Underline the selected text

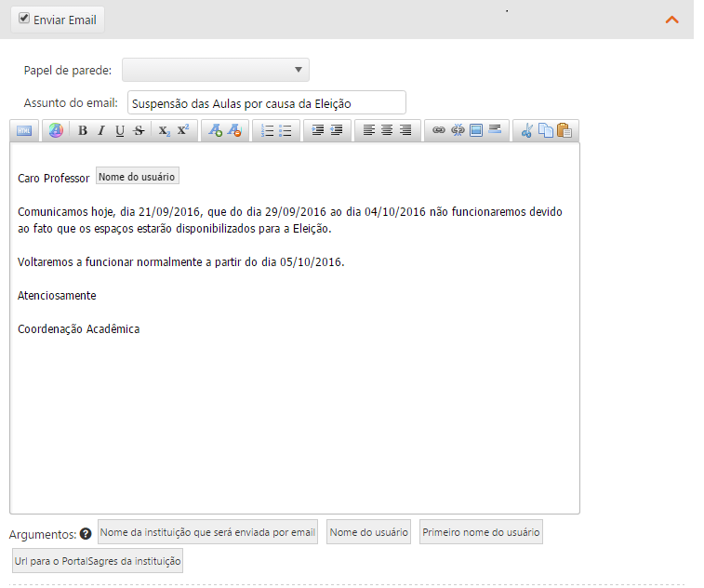point(120,131)
